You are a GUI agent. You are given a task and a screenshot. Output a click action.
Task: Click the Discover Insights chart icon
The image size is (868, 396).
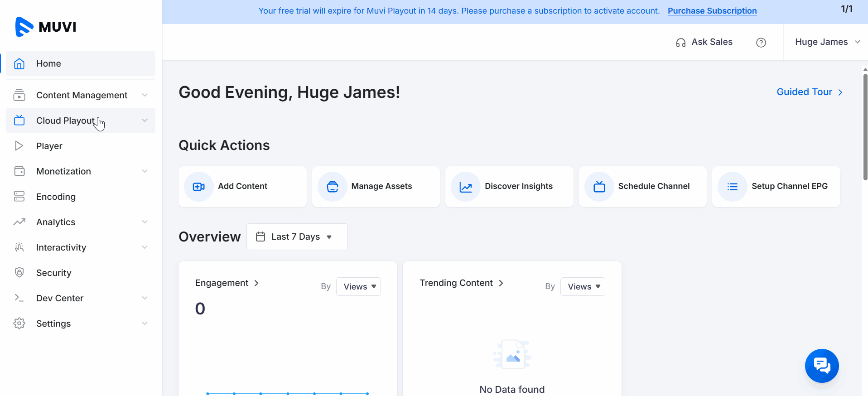pyautogui.click(x=466, y=187)
